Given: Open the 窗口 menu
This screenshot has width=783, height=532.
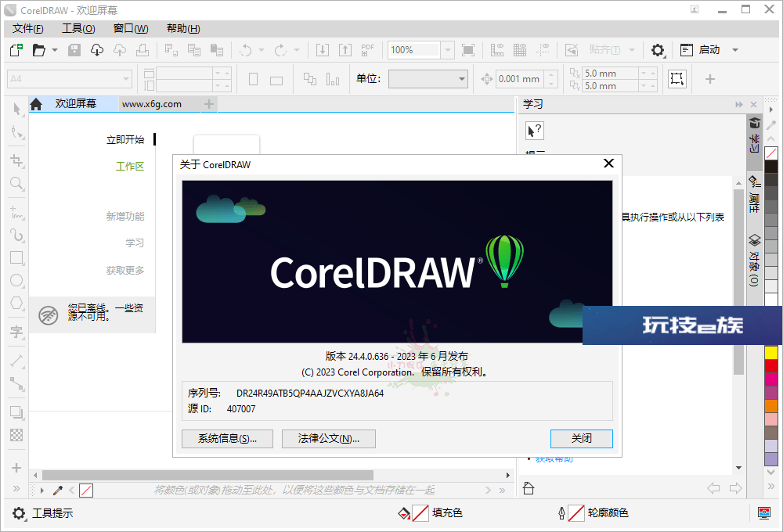Looking at the screenshot, I should click(x=131, y=28).
